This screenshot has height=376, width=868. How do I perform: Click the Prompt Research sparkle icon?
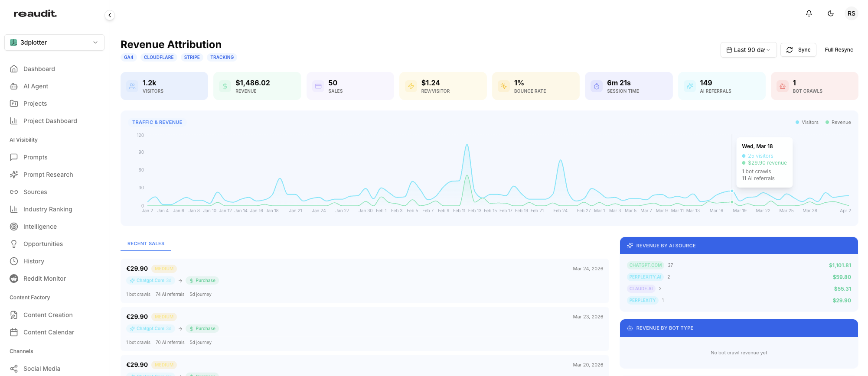(x=14, y=175)
